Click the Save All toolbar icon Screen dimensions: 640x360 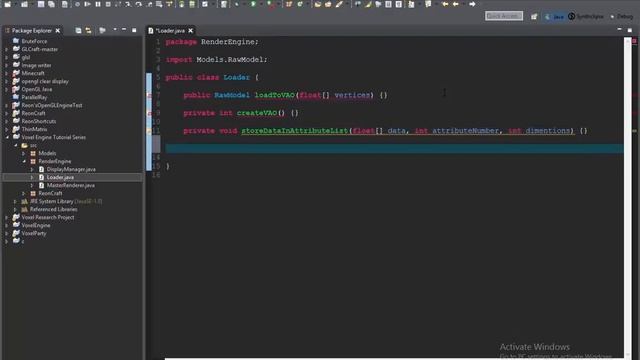click(51, 4)
